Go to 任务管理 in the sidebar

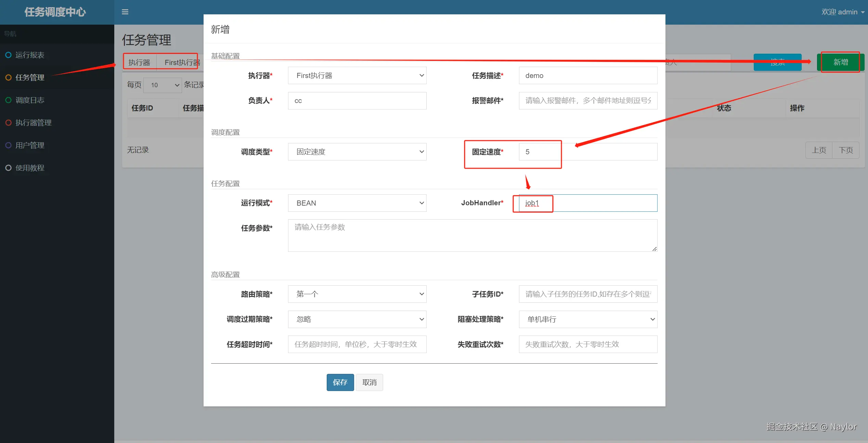pyautogui.click(x=30, y=78)
